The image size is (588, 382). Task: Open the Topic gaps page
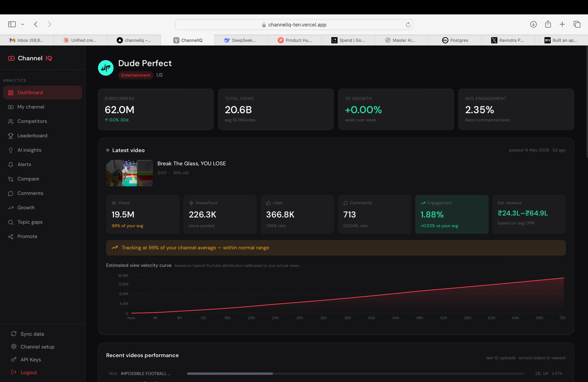[43, 222]
